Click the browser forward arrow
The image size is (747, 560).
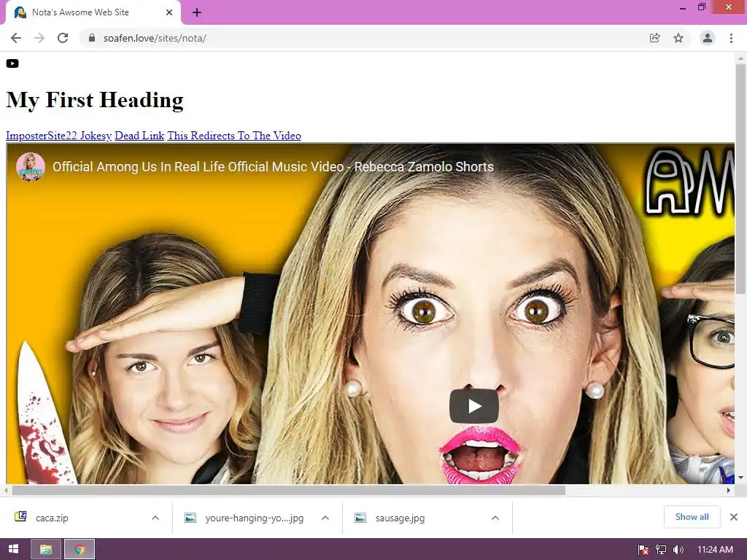(39, 38)
